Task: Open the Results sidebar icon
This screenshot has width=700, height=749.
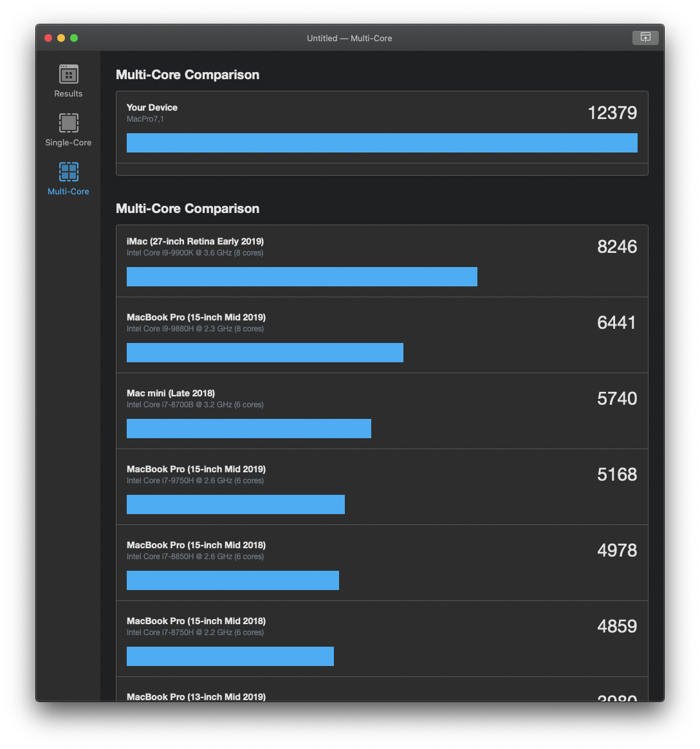Action: 68,74
